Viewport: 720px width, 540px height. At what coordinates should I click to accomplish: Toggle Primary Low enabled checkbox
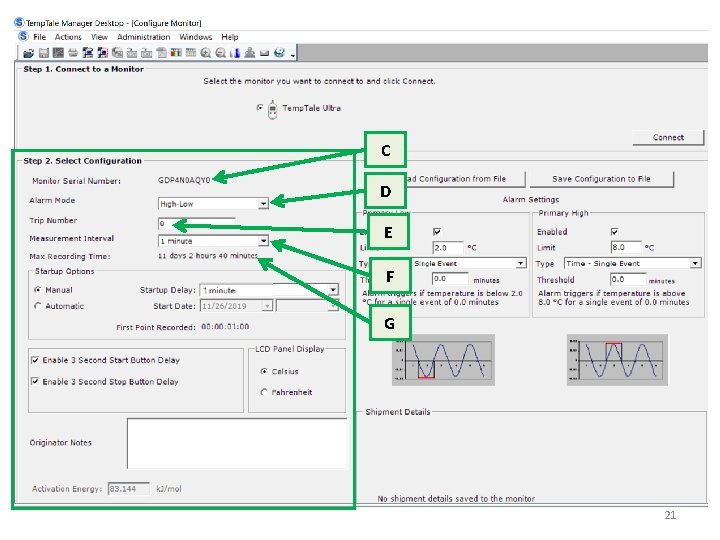coord(437,231)
